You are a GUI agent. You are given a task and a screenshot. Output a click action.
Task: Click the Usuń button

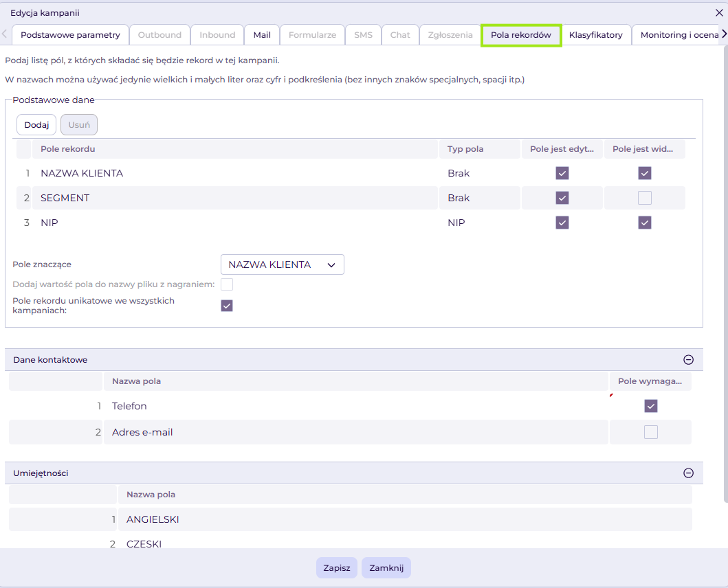(x=79, y=125)
